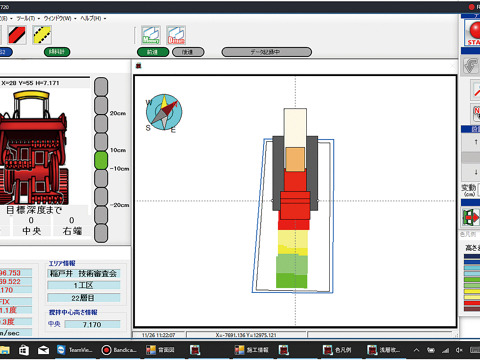Click the 22層目 layer field
Image resolution: width=480 pixels, height=360 pixels.
click(x=84, y=298)
